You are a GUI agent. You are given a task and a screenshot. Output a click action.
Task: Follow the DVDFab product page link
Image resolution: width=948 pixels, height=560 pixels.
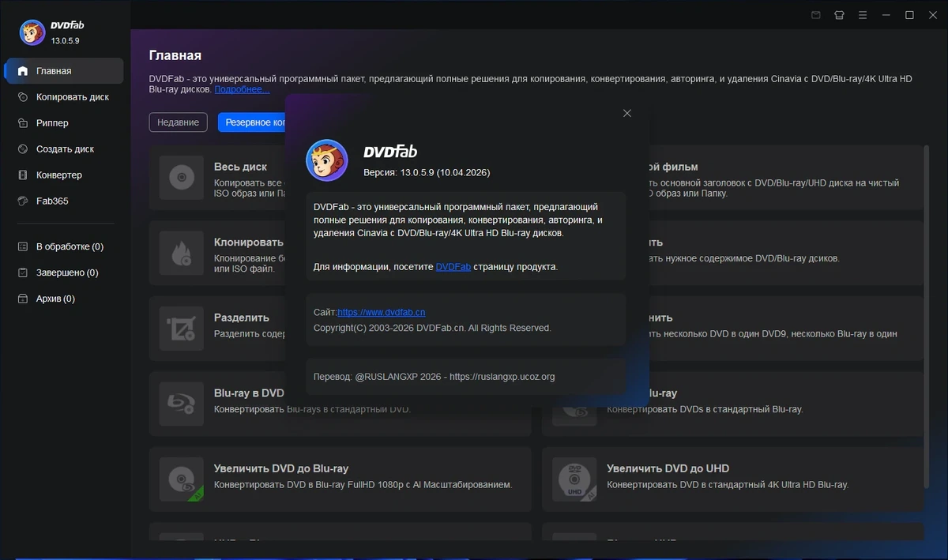[453, 267]
